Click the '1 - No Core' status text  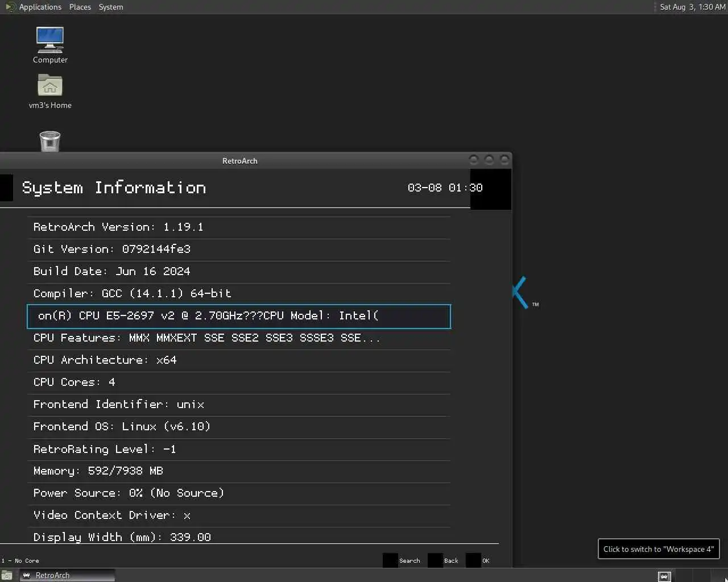tap(20, 561)
